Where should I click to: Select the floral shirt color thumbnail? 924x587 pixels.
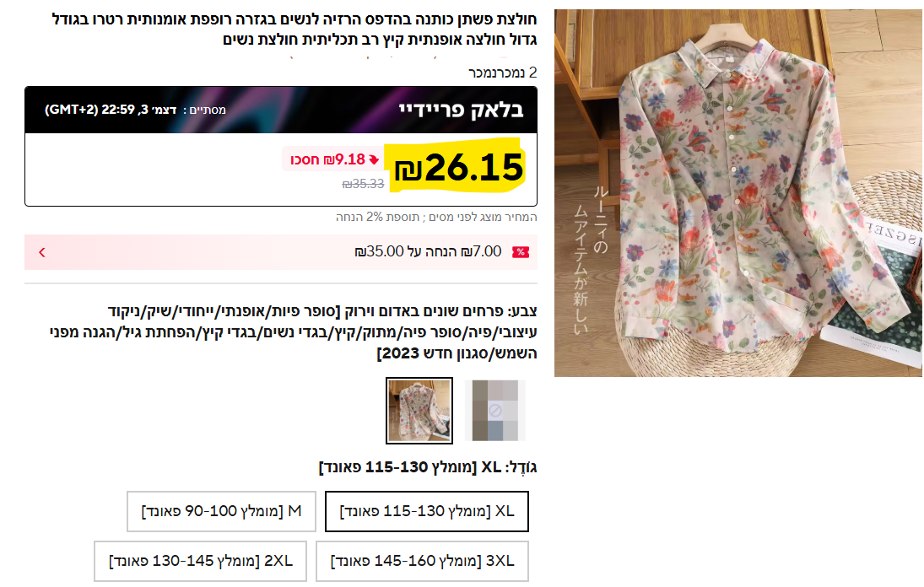point(419,411)
